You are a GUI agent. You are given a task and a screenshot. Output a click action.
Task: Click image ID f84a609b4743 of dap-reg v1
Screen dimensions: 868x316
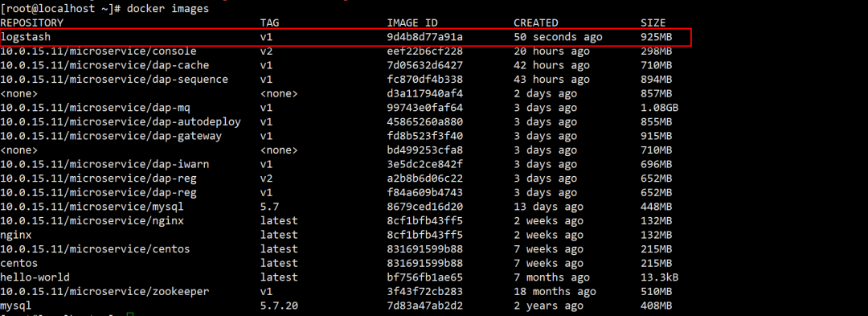424,193
